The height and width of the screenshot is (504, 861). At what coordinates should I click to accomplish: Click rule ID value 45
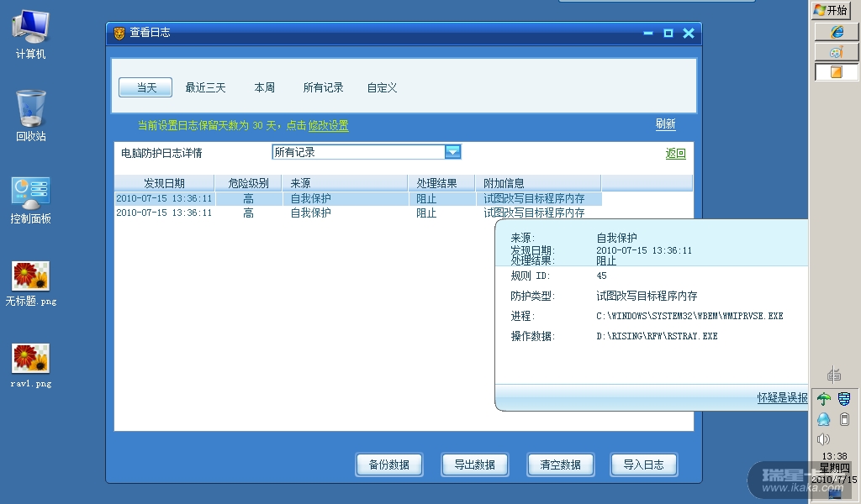(x=601, y=276)
